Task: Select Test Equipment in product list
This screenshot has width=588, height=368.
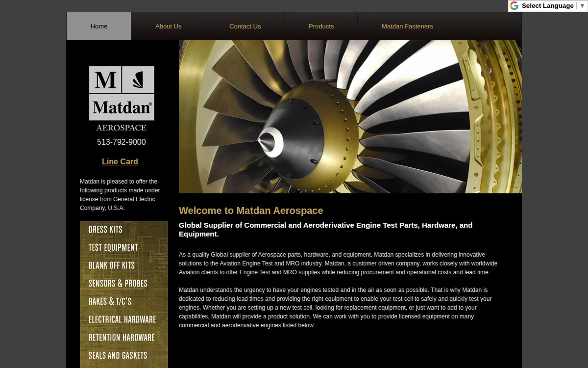Action: point(113,247)
